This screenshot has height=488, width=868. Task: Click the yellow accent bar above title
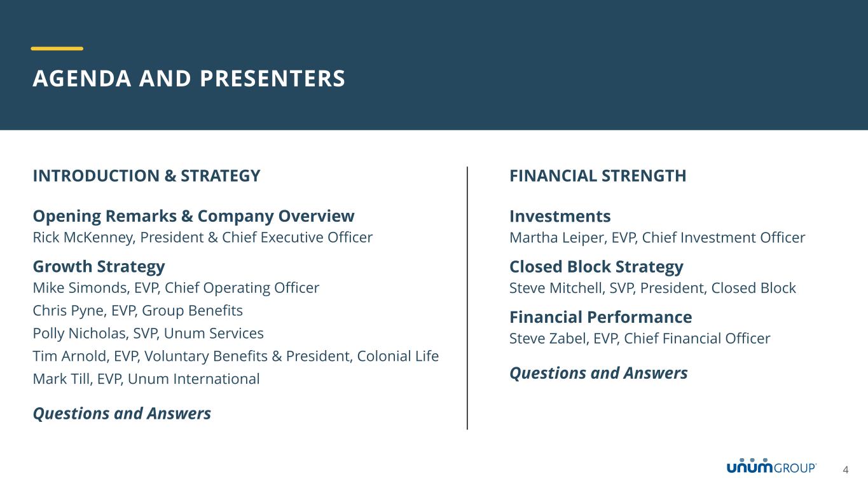coord(57,48)
